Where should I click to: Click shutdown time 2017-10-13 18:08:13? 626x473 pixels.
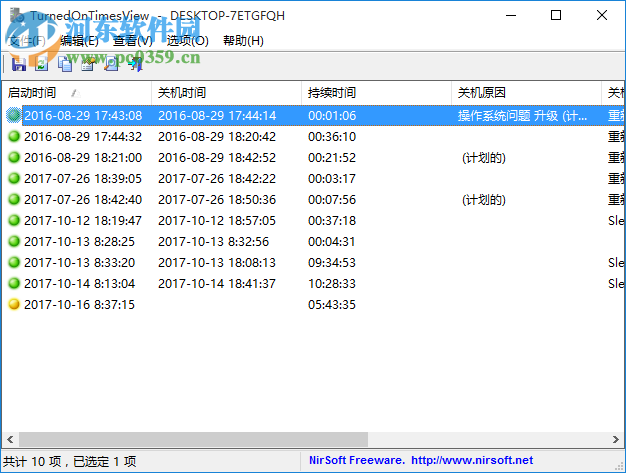(217, 262)
